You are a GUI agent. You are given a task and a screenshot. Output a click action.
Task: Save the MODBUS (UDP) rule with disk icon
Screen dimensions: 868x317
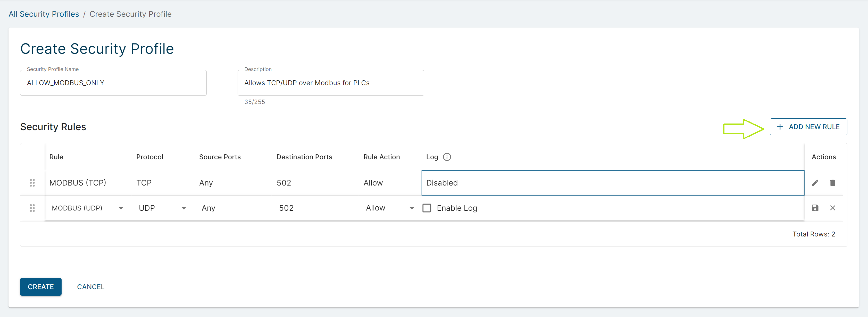click(815, 208)
